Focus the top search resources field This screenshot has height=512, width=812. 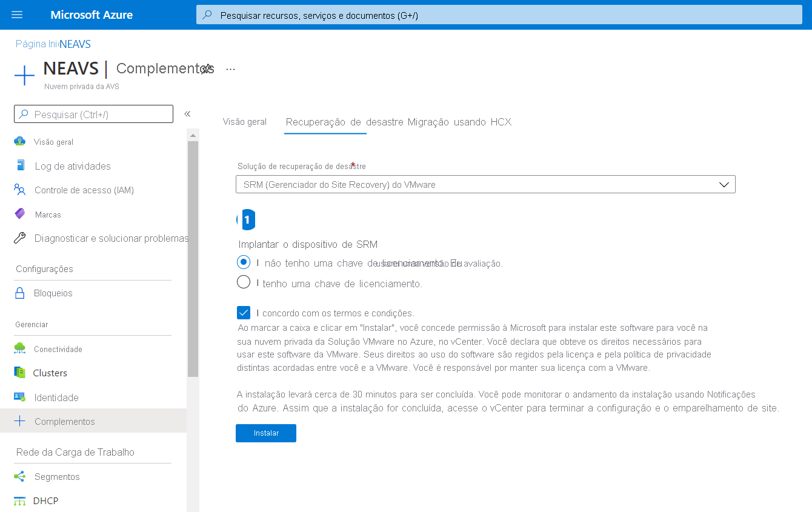499,15
